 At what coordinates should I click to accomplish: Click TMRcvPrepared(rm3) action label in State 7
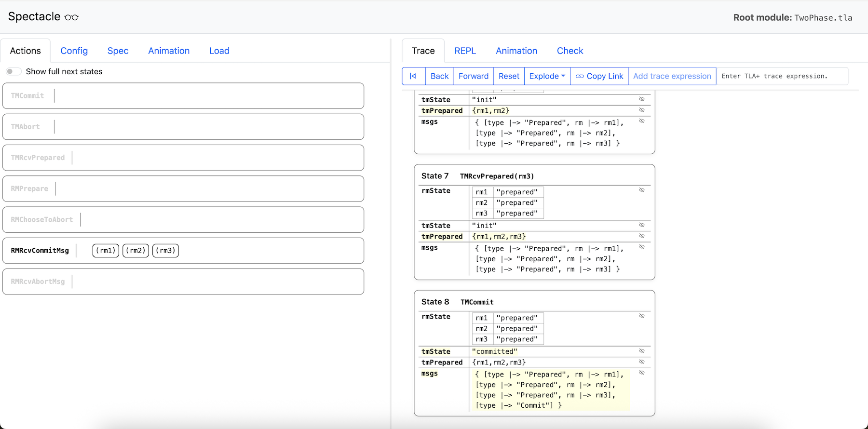coord(497,176)
